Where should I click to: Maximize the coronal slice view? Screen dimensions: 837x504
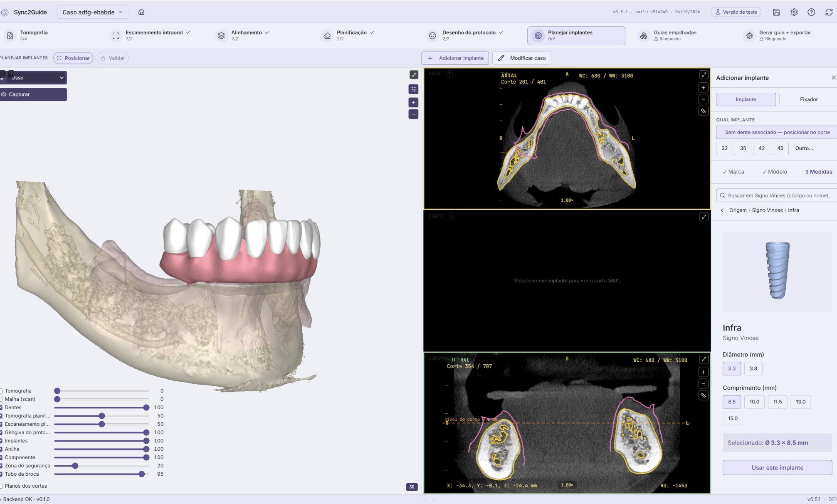tap(704, 359)
